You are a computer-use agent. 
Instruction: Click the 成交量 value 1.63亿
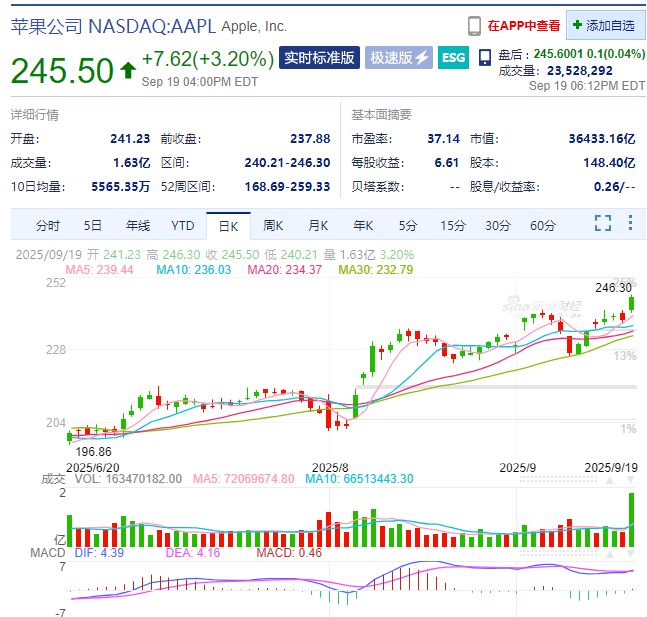(x=132, y=163)
